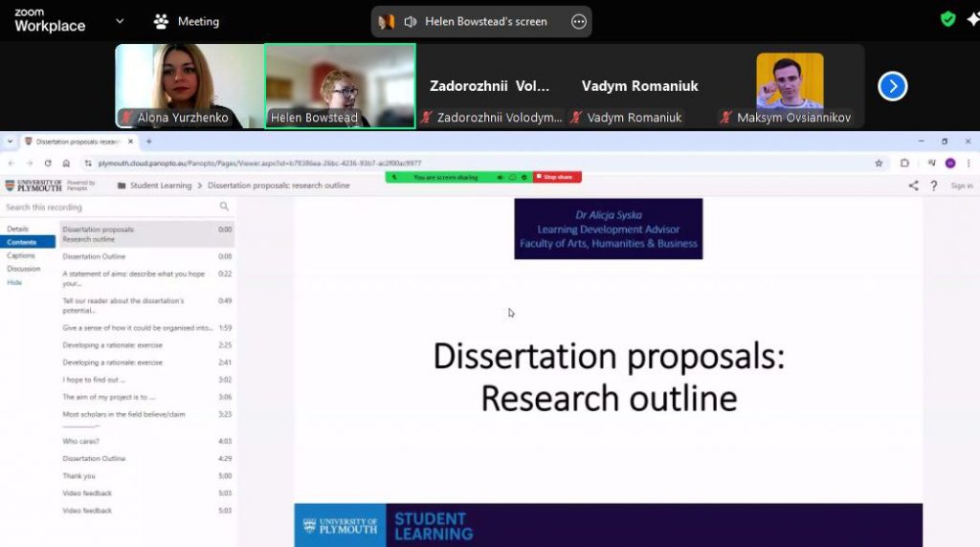Click the search magnifier icon in recording search
The image size is (980, 547).
pos(225,207)
